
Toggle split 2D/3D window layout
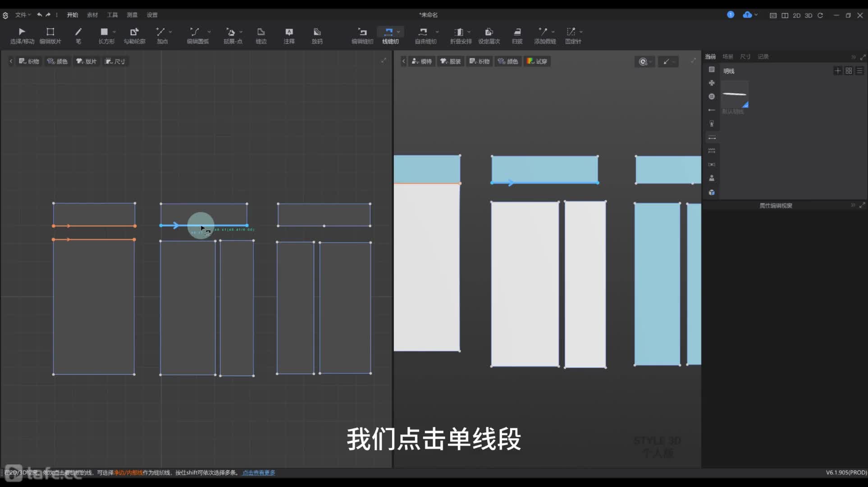click(785, 15)
